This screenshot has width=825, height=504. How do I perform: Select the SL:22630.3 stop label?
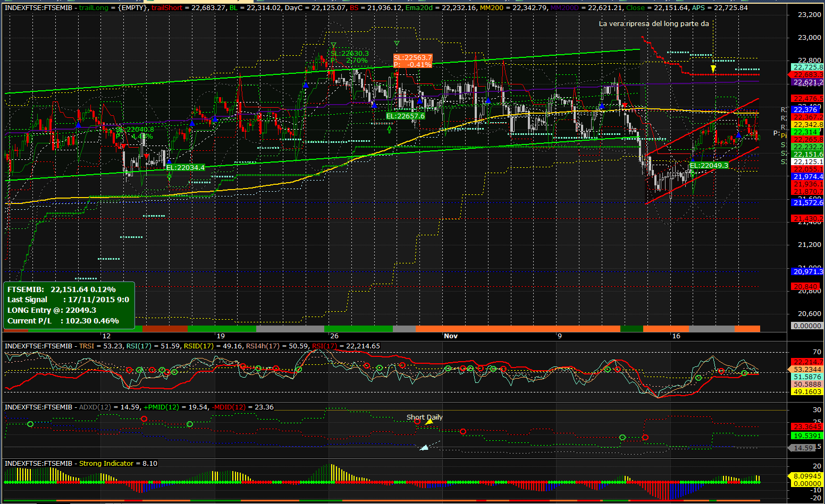click(349, 54)
